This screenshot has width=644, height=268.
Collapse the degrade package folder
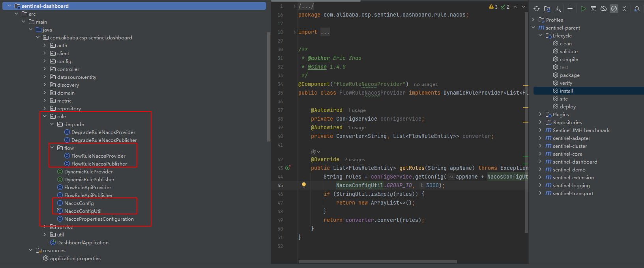(52, 124)
